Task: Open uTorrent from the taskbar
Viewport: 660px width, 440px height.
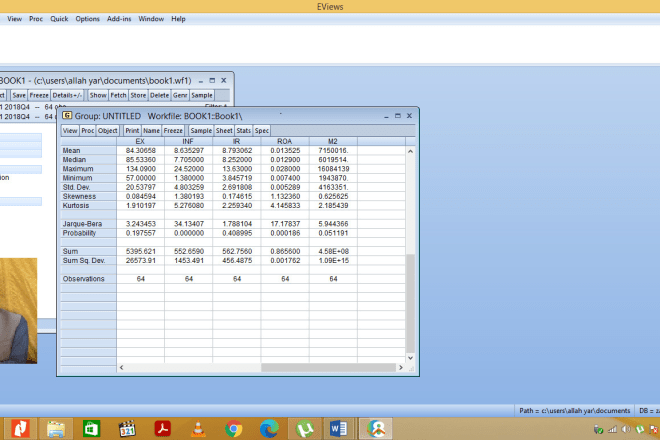Action: pos(305,429)
